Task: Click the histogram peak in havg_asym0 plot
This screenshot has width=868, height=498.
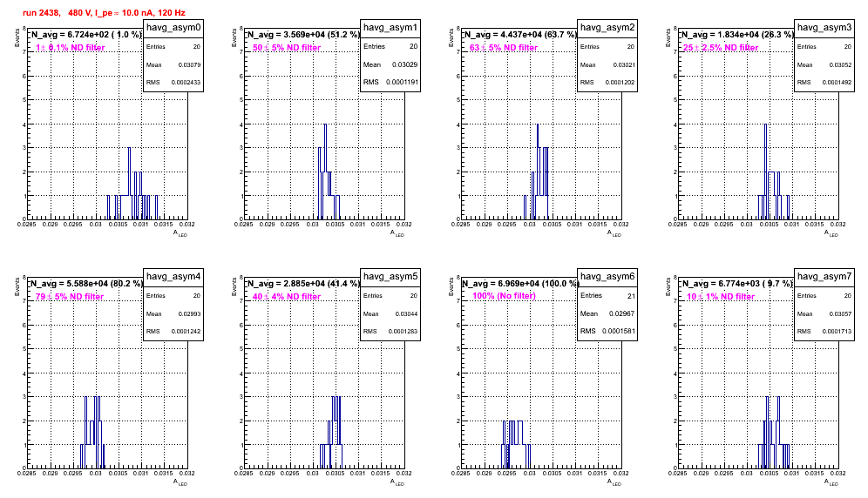Action: (129, 183)
